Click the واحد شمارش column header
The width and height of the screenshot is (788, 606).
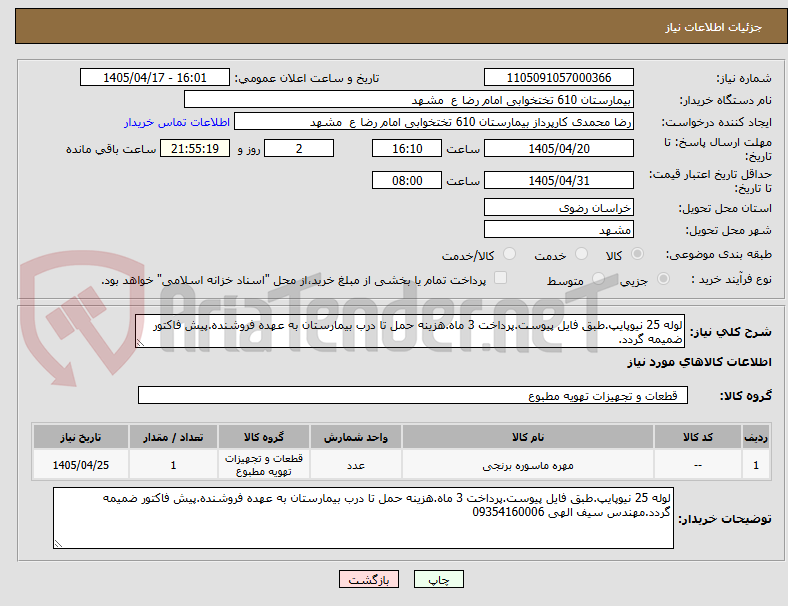click(x=356, y=437)
